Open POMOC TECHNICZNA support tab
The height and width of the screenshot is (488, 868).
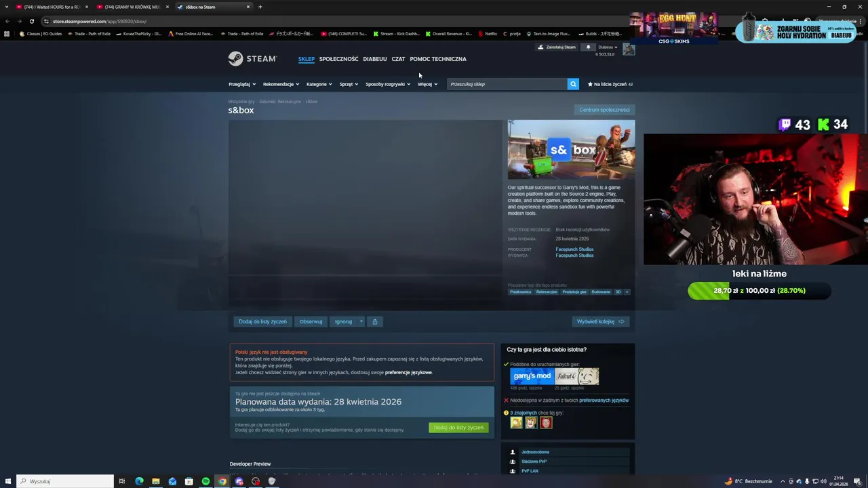(x=438, y=59)
